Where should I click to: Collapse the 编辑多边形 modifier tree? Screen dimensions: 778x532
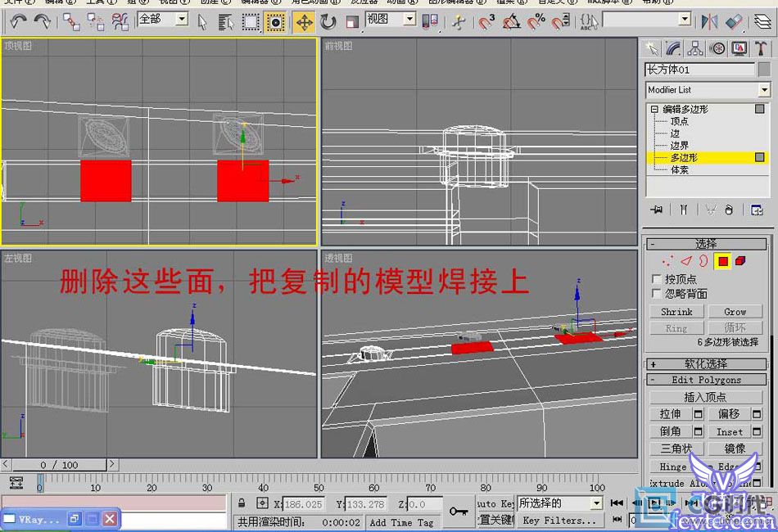(654, 109)
